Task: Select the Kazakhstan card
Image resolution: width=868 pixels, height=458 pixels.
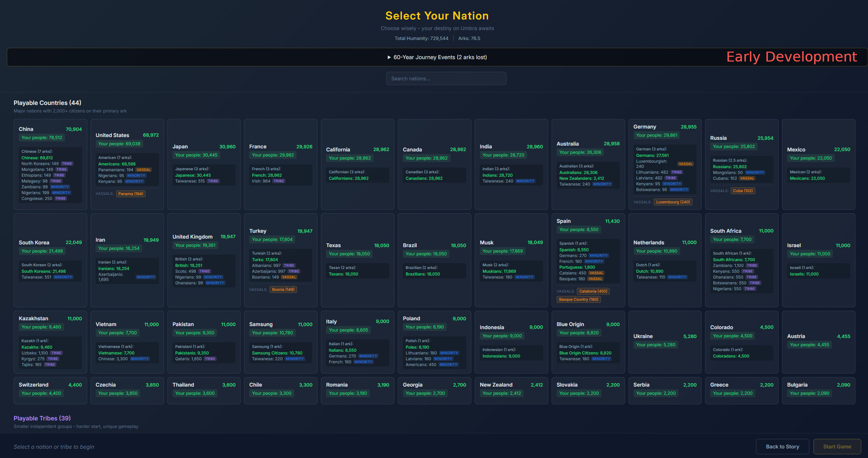Action: point(50,342)
